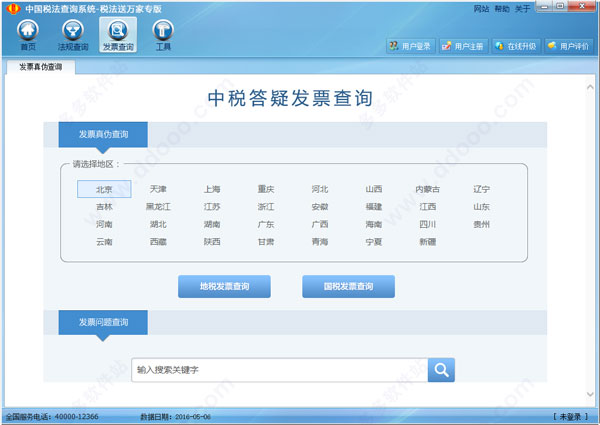Select region 辽宁

[481, 189]
